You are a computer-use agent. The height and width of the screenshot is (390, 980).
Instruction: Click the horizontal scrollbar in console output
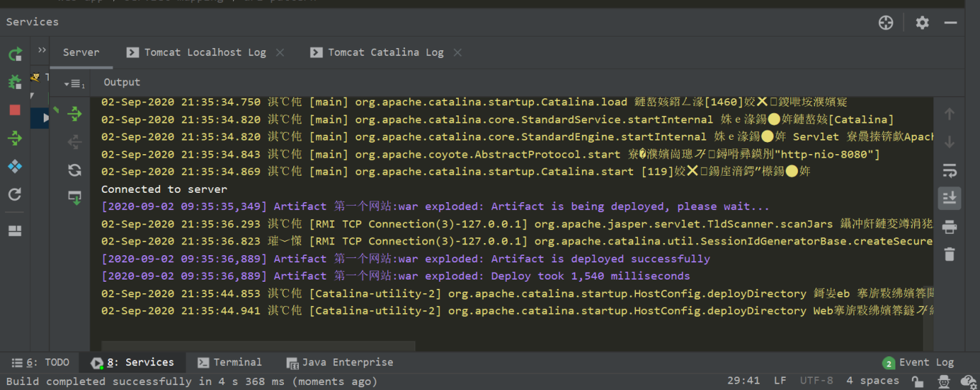coord(258,346)
